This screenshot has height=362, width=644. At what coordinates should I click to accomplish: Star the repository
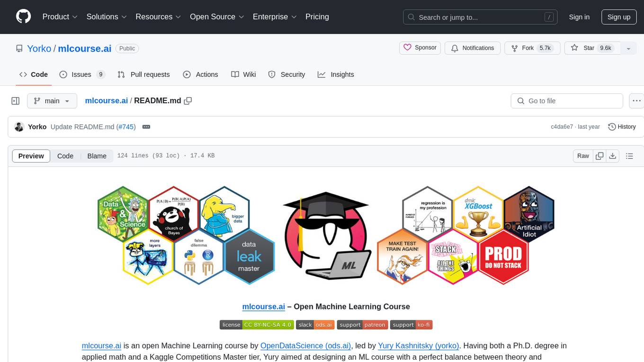pos(592,48)
